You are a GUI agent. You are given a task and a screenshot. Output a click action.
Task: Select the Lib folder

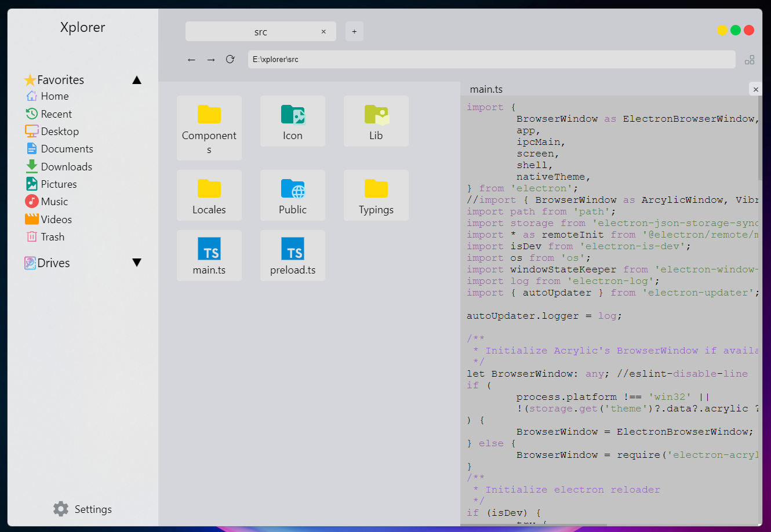point(376,121)
